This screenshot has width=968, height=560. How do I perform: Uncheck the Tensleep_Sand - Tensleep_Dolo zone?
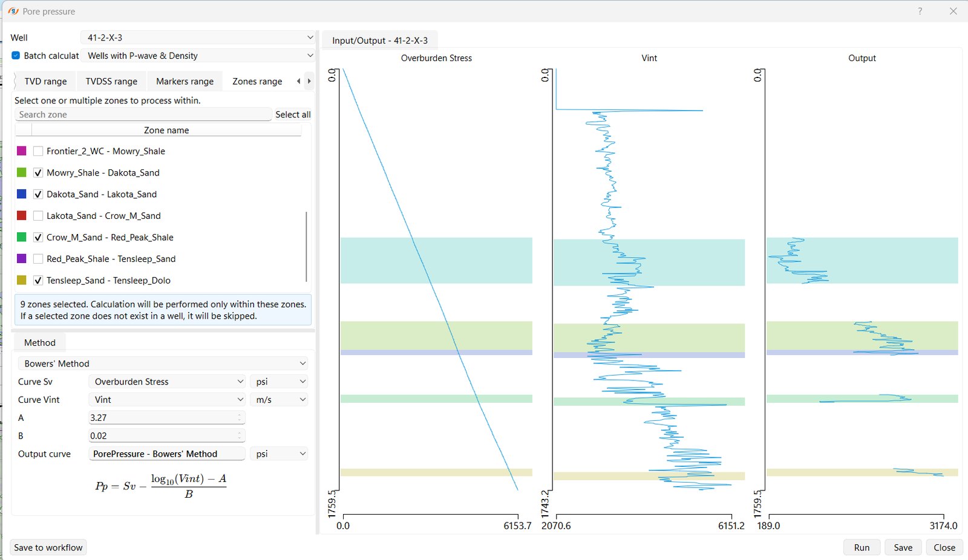38,281
